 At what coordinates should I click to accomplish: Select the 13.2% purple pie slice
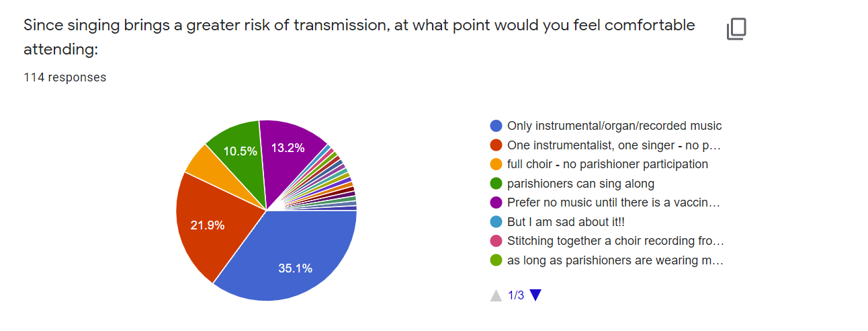[289, 151]
